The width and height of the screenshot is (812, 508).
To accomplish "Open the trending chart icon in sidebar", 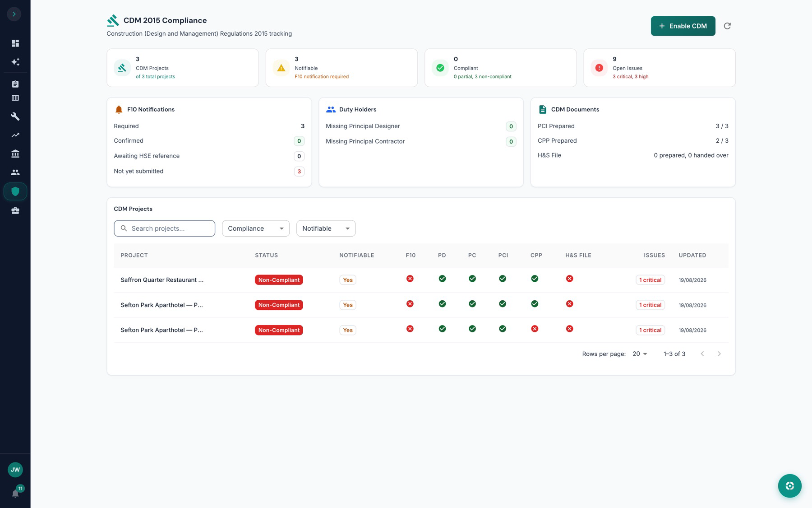I will 15,135.
